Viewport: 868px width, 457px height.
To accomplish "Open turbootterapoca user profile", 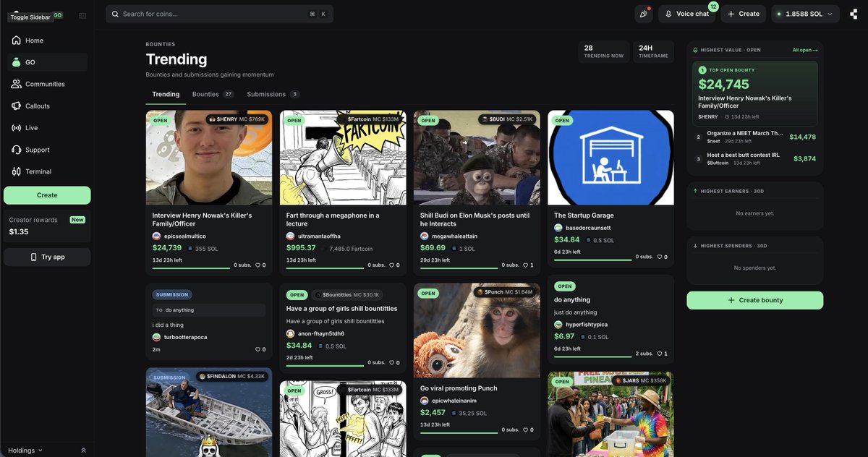I will [x=179, y=338].
